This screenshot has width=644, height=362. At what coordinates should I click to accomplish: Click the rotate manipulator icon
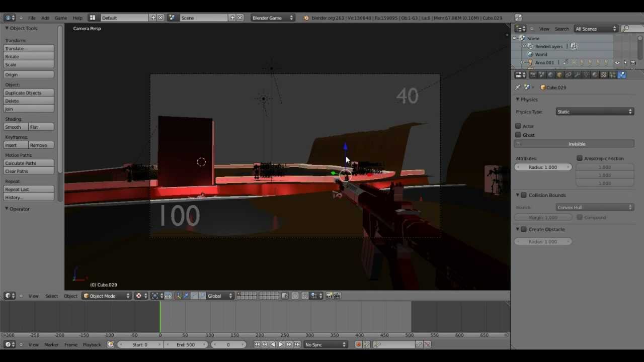(194, 296)
